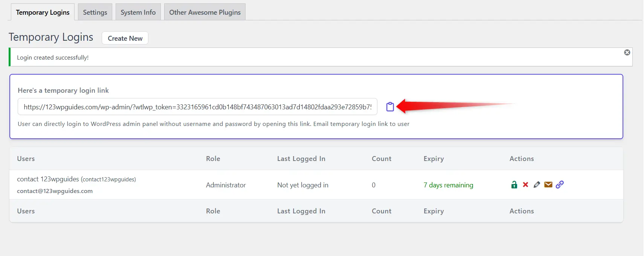Email the login link using the envelope icon
644x256 pixels.
click(x=548, y=185)
